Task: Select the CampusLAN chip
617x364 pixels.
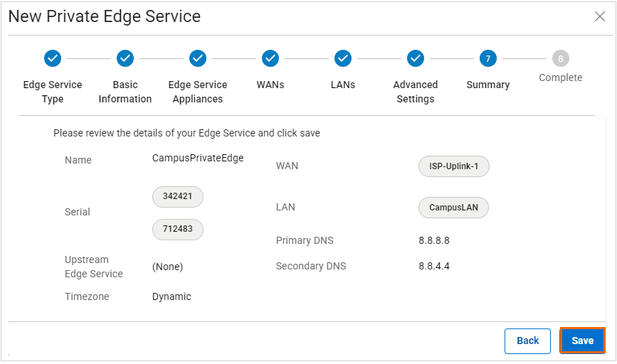Action: point(454,208)
